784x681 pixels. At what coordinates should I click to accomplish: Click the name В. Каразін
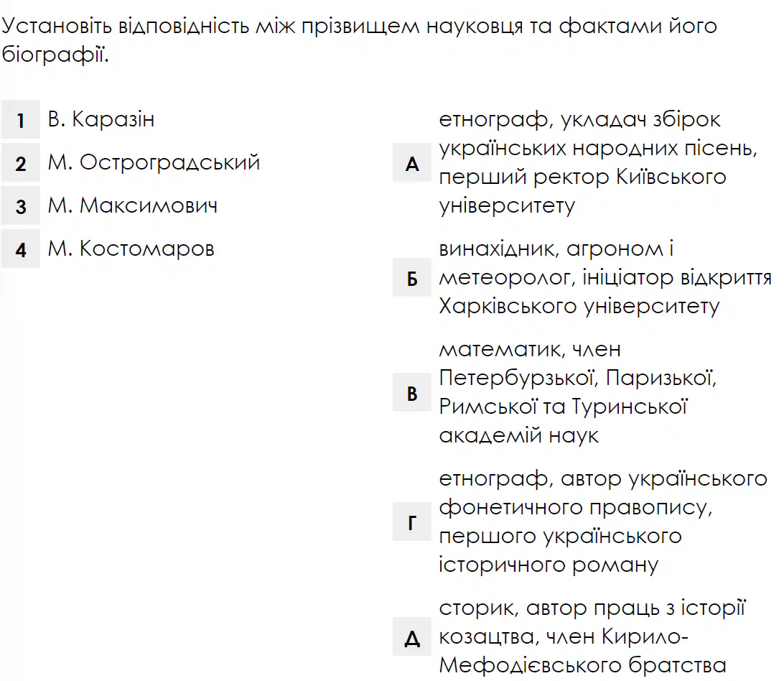[x=101, y=119]
